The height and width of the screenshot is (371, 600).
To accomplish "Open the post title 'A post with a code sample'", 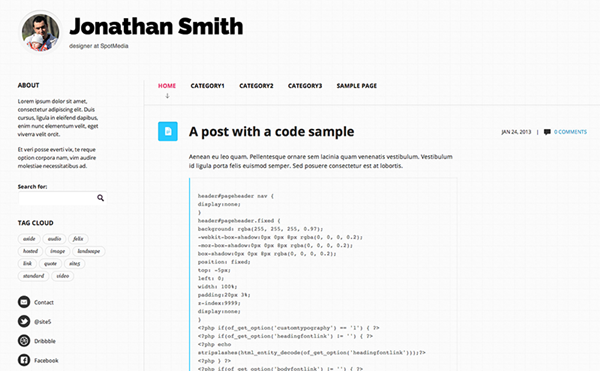I will [x=271, y=132].
